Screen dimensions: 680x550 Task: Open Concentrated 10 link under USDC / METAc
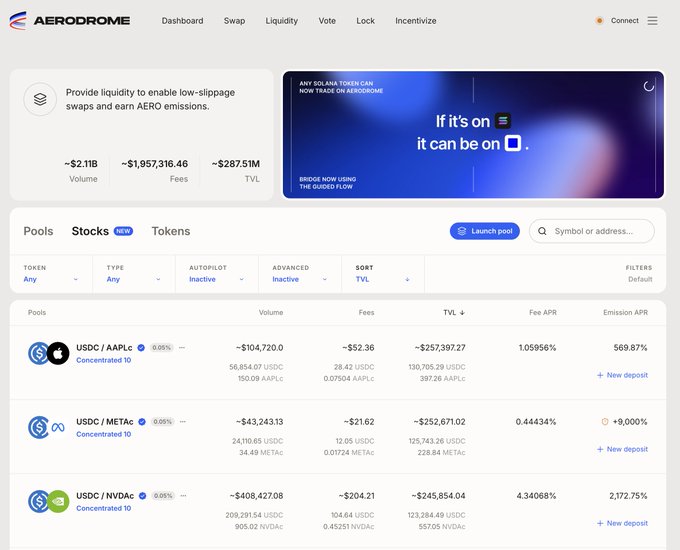[x=104, y=434]
